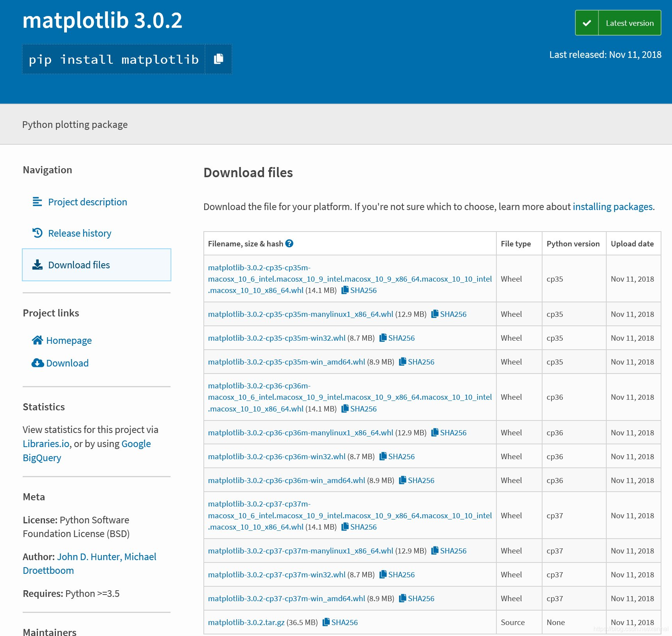Download matplotlib-3.0.2-cp37-cp37m macosx wheel
Viewport: 672px width, 636px height.
tap(350, 516)
